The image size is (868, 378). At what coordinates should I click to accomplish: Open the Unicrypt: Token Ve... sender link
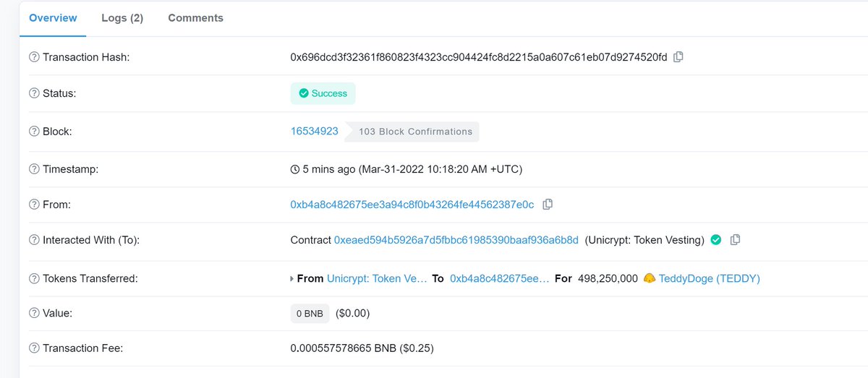point(377,278)
